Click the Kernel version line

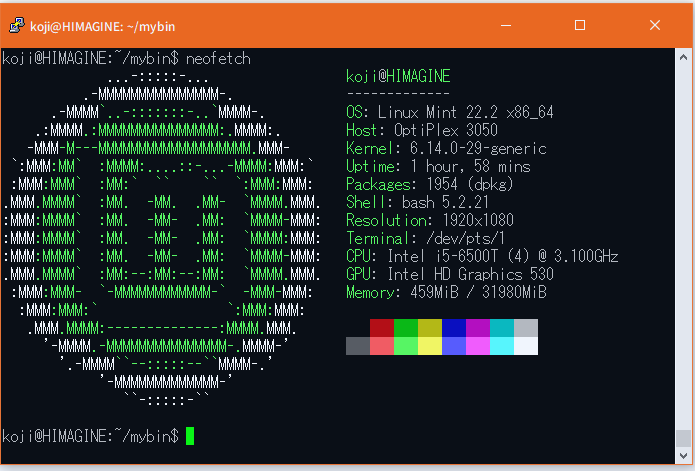coord(446,148)
